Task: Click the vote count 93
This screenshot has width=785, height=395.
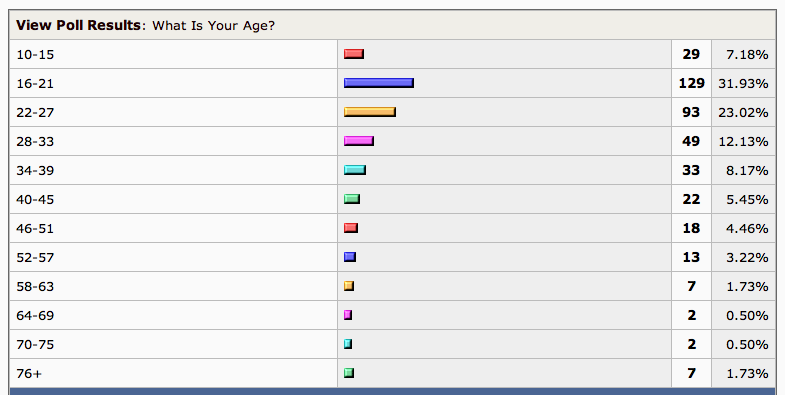Action: click(691, 112)
